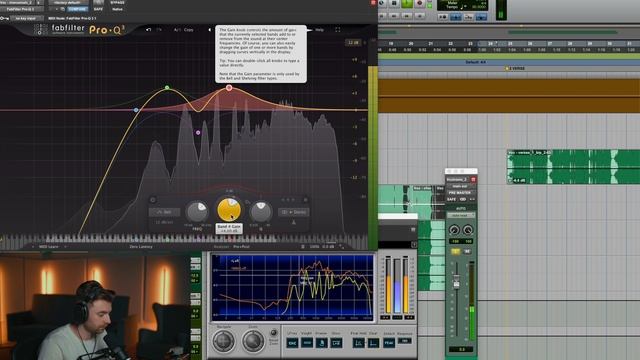Click the Response value field on analyzer
640x360 pixels.
(404, 341)
